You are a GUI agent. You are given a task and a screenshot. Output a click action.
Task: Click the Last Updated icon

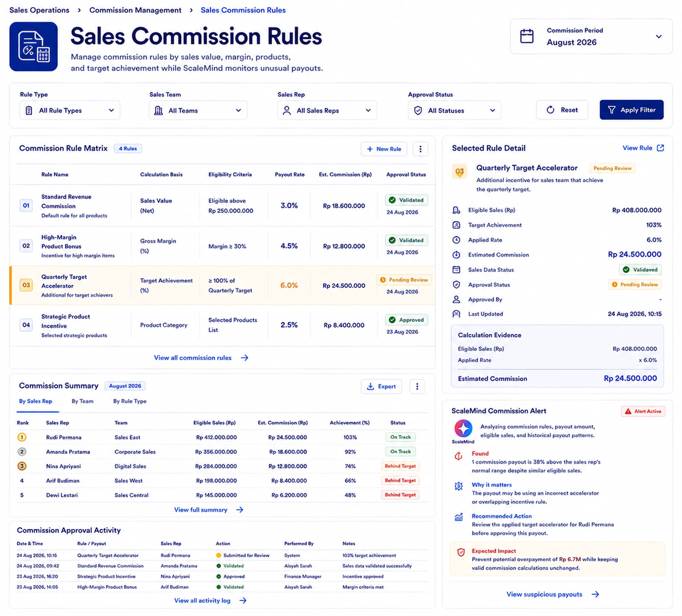[x=456, y=314]
